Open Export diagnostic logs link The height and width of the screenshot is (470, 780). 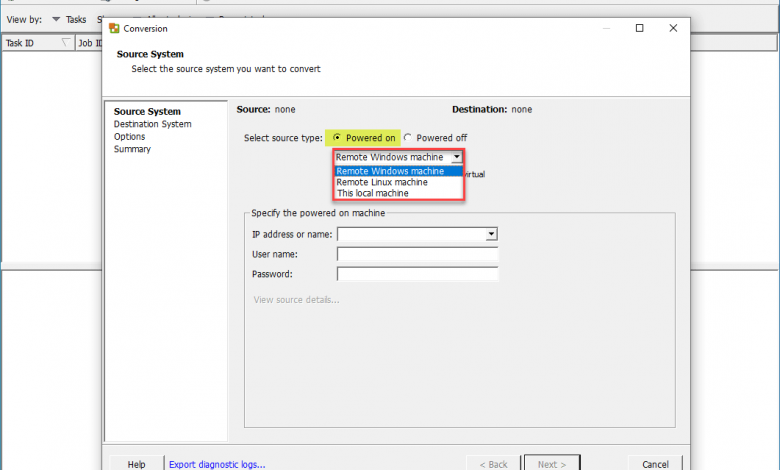point(217,464)
